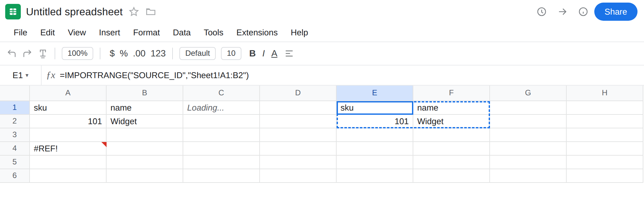Select row 2 header
The image size is (644, 201).
pos(15,121)
